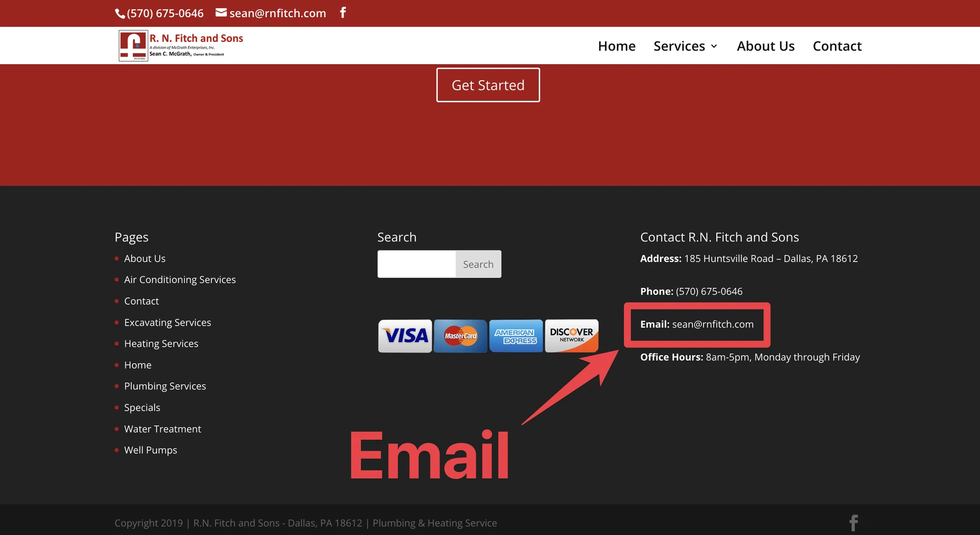
Task: Open the Home link under Pages
Action: pos(138,365)
